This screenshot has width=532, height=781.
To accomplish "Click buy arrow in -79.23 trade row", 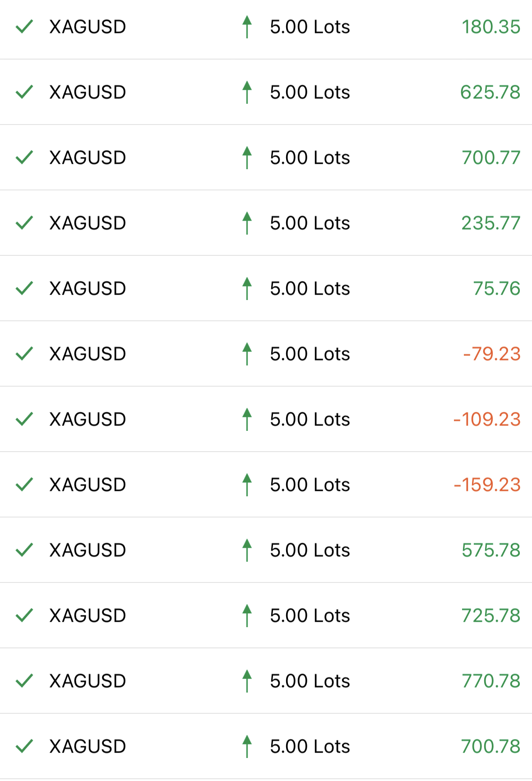I will pyautogui.click(x=247, y=354).
